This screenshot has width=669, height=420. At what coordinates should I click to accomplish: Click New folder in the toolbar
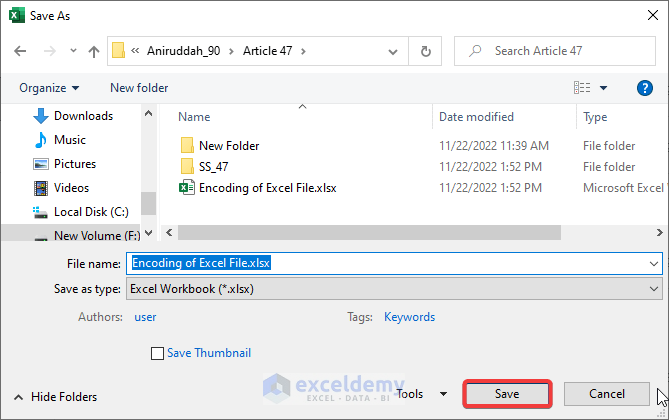tap(139, 88)
